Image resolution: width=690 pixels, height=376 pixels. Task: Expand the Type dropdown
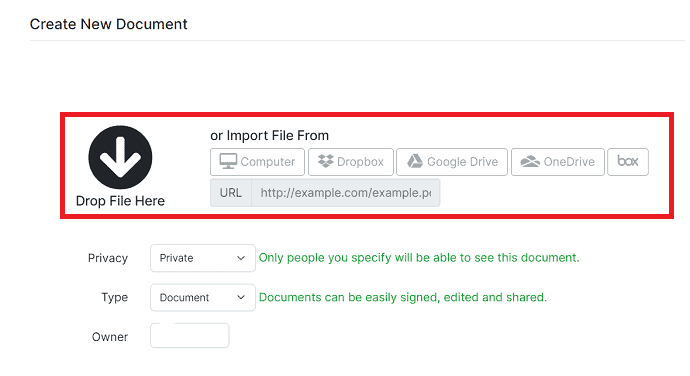[x=203, y=298]
